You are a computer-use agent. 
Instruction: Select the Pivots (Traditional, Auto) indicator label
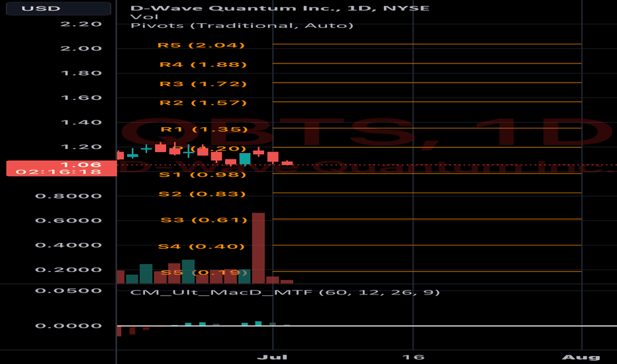tap(242, 26)
